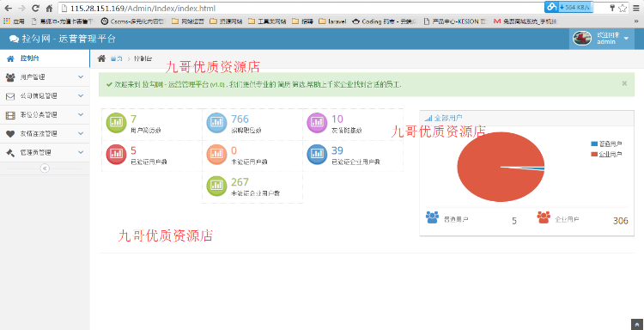Open the 网站运营 bookmarks folder
The width and height of the screenshot is (644, 330).
188,21
